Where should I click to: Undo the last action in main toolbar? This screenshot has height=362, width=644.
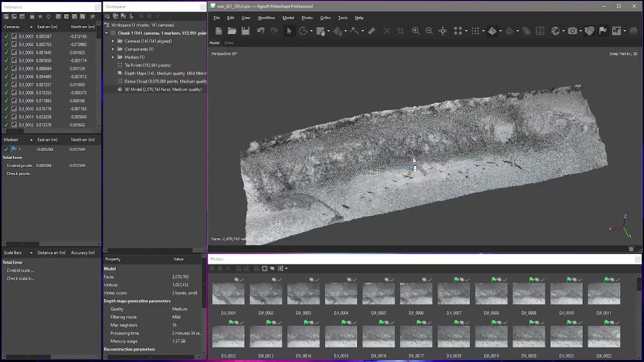[x=261, y=31]
